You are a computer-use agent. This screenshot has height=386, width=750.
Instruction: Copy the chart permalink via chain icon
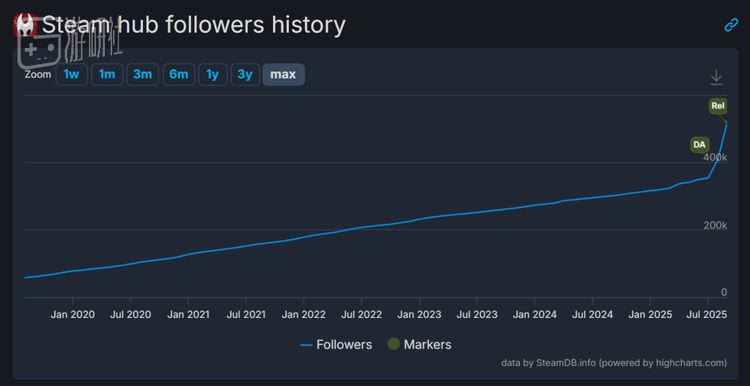[x=731, y=25]
